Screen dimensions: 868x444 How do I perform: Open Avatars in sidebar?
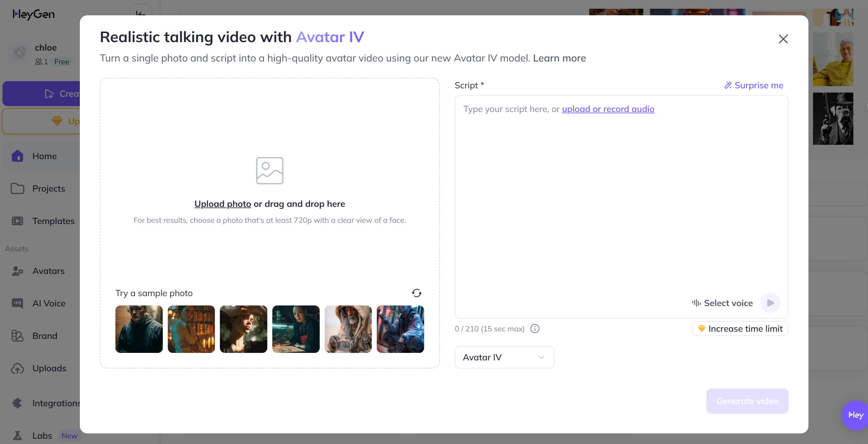tap(48, 271)
